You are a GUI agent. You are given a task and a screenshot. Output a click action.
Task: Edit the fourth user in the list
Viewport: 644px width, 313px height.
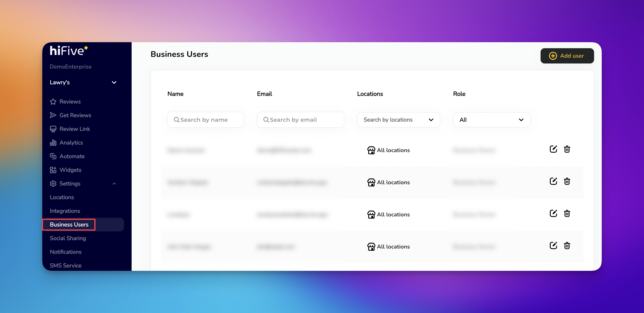point(553,246)
